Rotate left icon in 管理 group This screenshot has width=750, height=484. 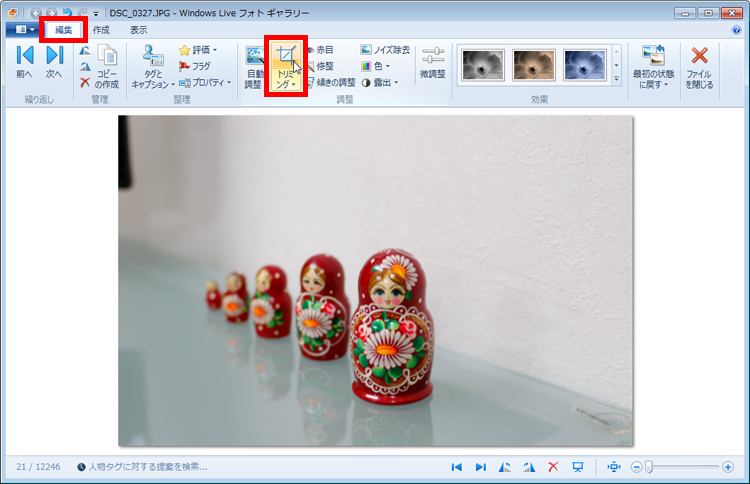coord(85,50)
